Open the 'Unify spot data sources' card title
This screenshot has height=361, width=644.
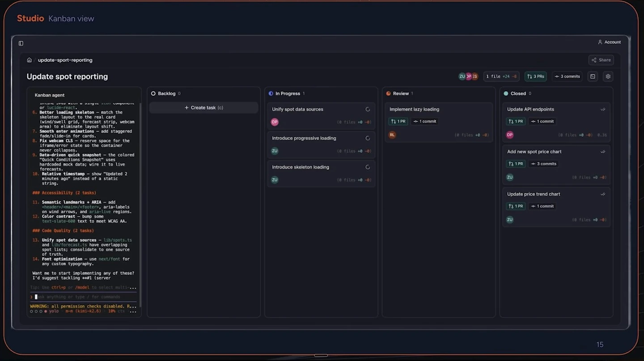(297, 109)
